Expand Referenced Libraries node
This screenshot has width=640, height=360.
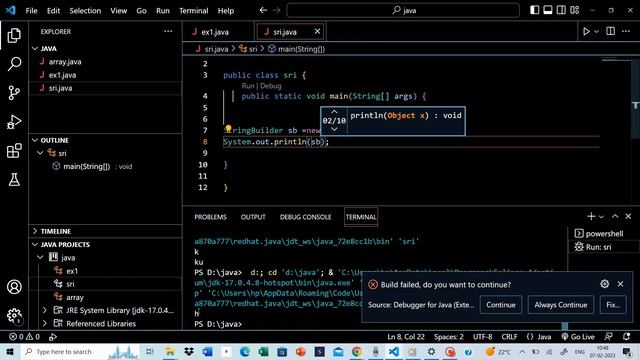(x=44, y=323)
